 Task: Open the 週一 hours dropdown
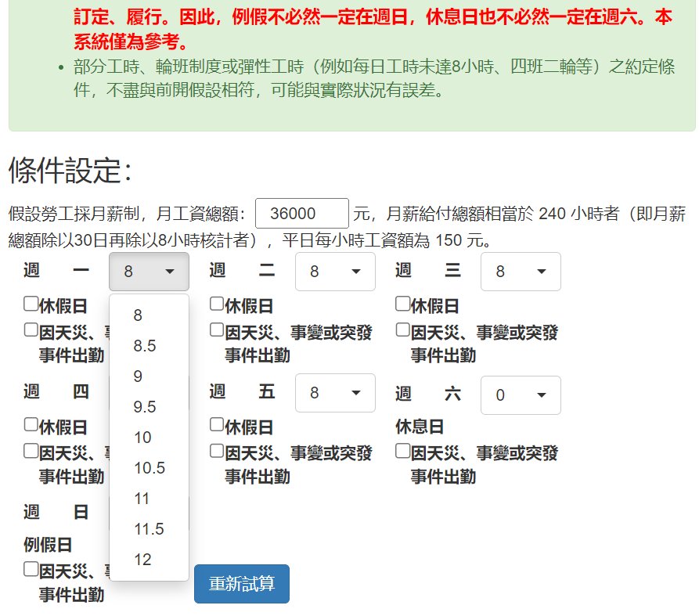click(149, 272)
